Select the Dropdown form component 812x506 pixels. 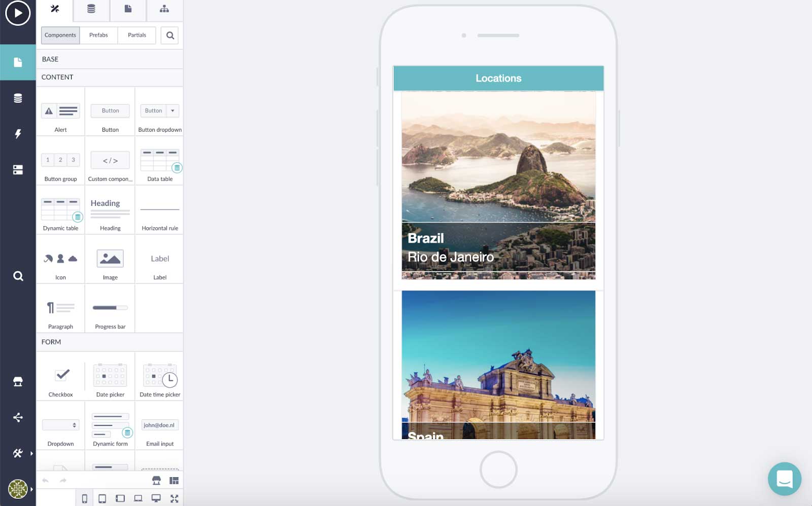pyautogui.click(x=60, y=425)
